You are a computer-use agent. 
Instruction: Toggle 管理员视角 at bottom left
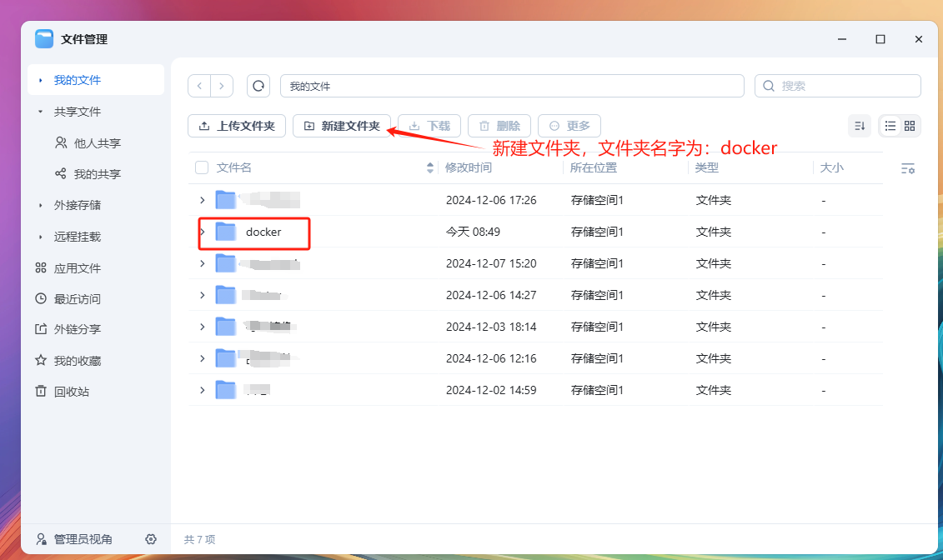click(x=73, y=539)
